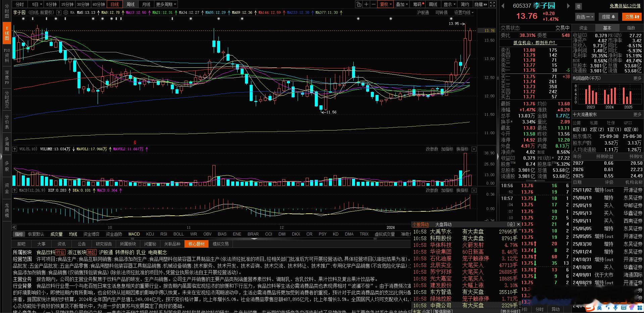This screenshot has width=644, height=313.
Task: Open the VOL indicator help icon
Action: [x=15, y=149]
